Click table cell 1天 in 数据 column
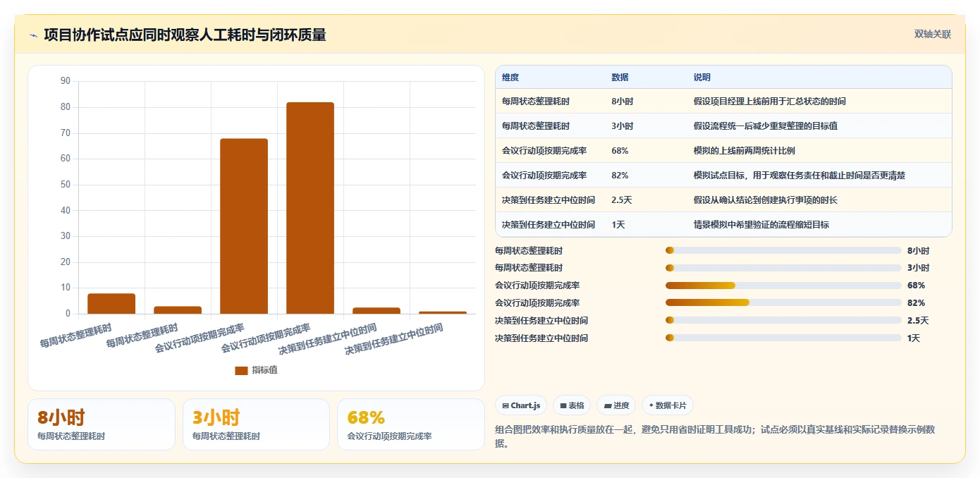The image size is (980, 478). click(x=619, y=225)
